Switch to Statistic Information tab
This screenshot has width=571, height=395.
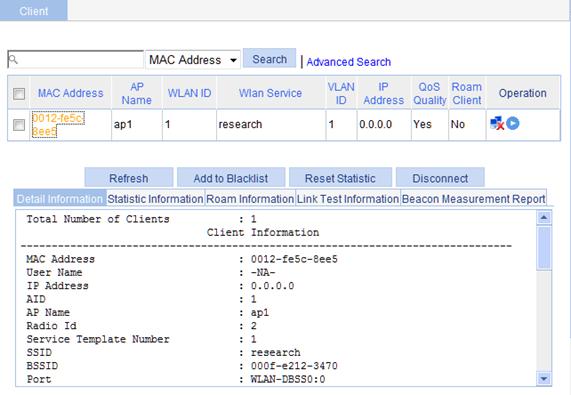(x=155, y=199)
